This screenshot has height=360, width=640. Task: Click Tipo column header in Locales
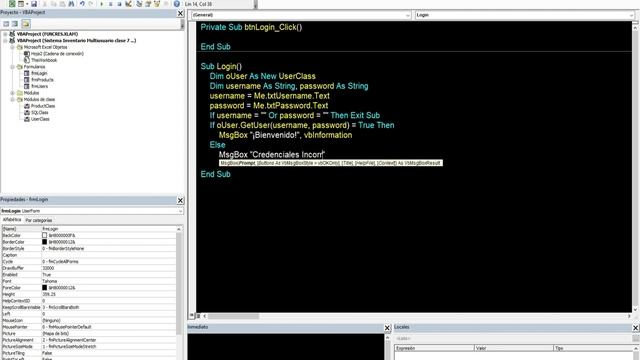pos(593,348)
